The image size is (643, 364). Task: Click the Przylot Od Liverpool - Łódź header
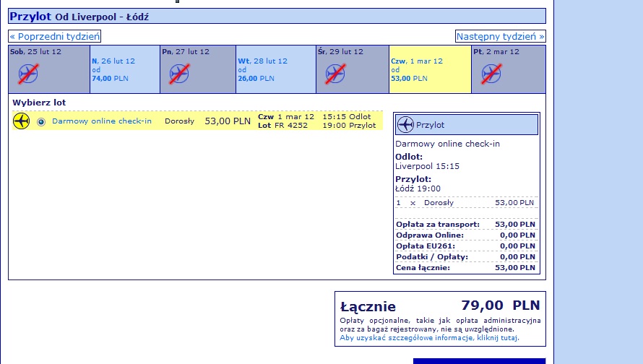277,16
